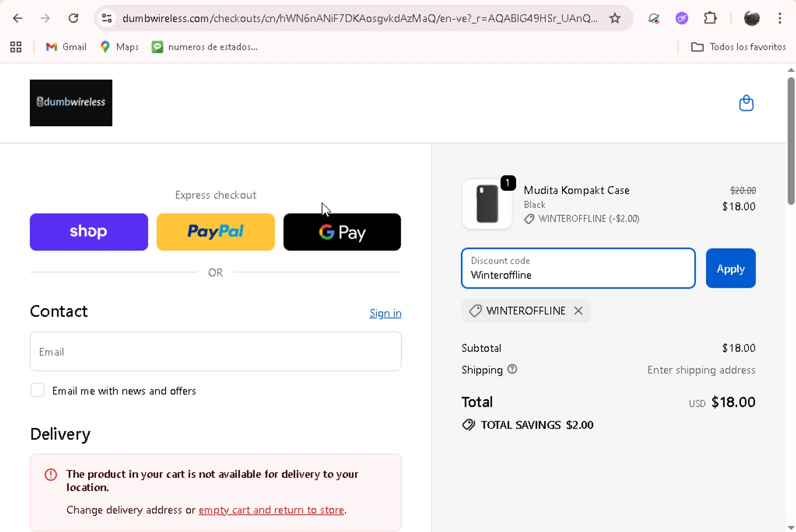Click the crossed-out $20.00 price
Viewport: 796px width, 532px height.
pos(743,190)
